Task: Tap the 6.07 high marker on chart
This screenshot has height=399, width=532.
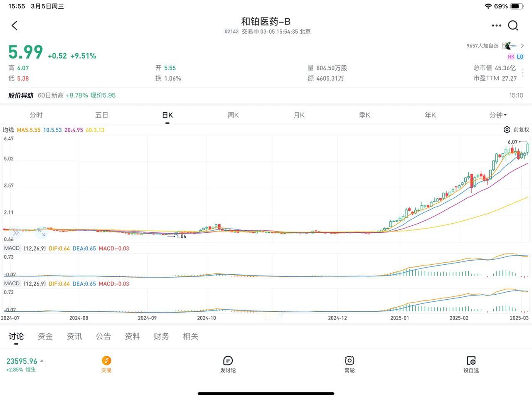Action: (513, 142)
